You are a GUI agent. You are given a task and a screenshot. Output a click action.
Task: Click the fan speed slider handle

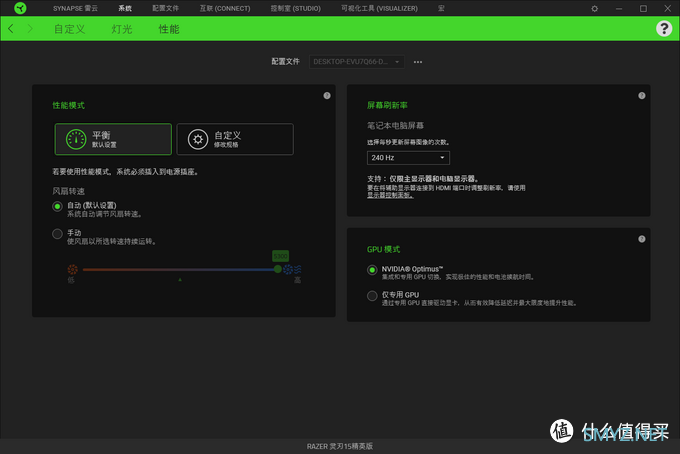(278, 269)
